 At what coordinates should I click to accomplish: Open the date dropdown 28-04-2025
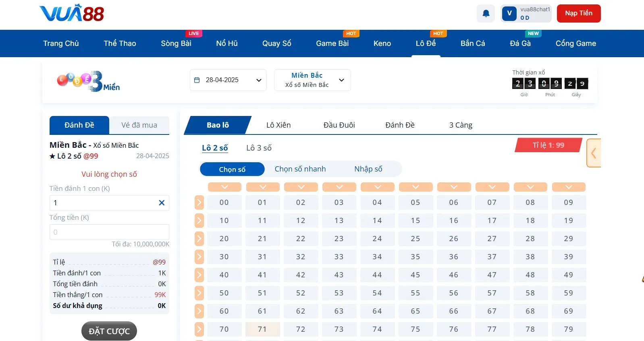228,80
